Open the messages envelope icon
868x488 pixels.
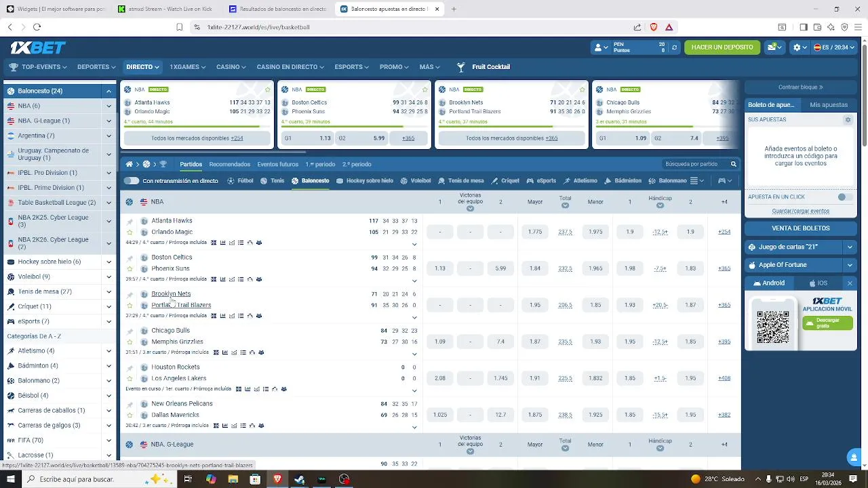tap(774, 47)
